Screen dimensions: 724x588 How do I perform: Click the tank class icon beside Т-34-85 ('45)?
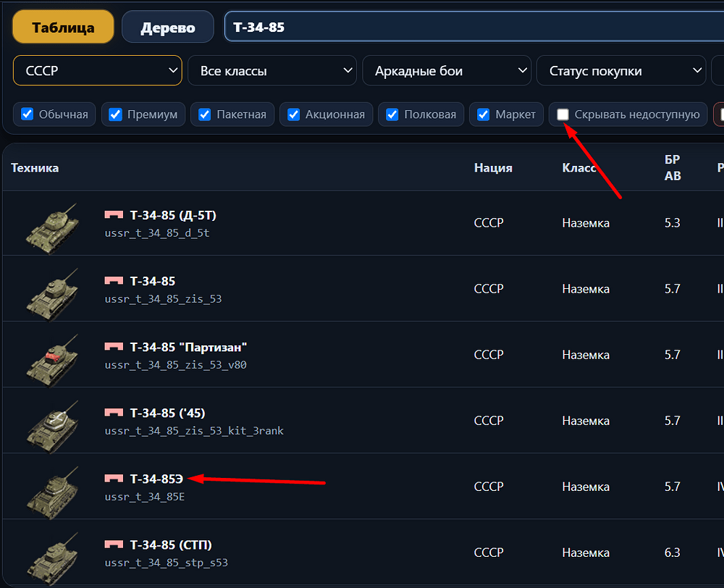click(114, 413)
